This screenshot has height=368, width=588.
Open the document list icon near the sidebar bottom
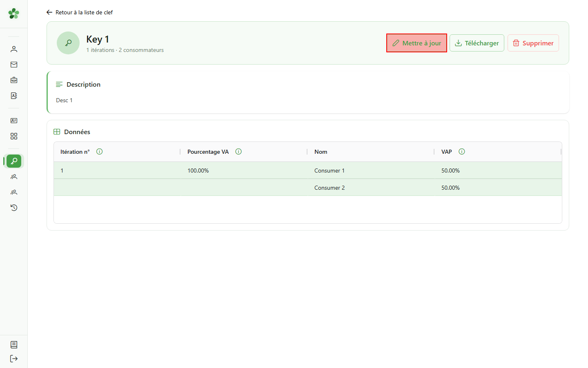tap(14, 345)
